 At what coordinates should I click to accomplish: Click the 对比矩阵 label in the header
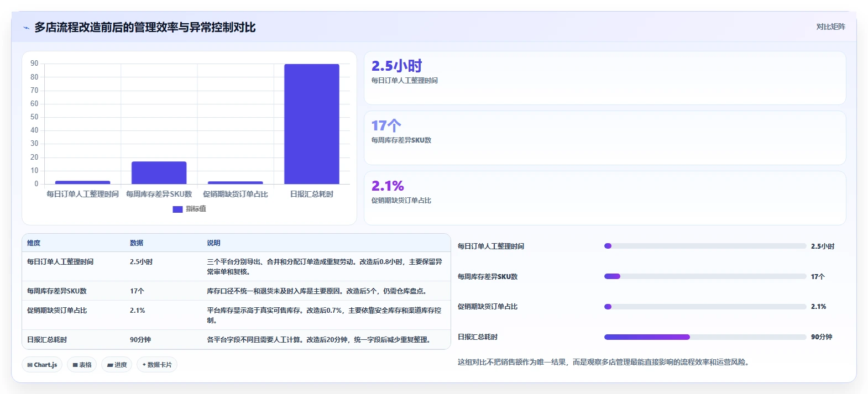pyautogui.click(x=830, y=27)
